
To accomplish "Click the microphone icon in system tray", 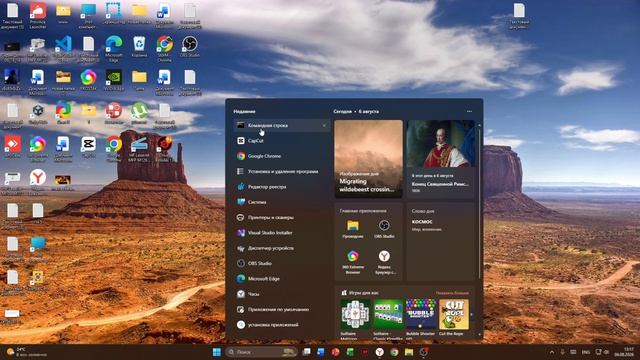I will [x=563, y=352].
